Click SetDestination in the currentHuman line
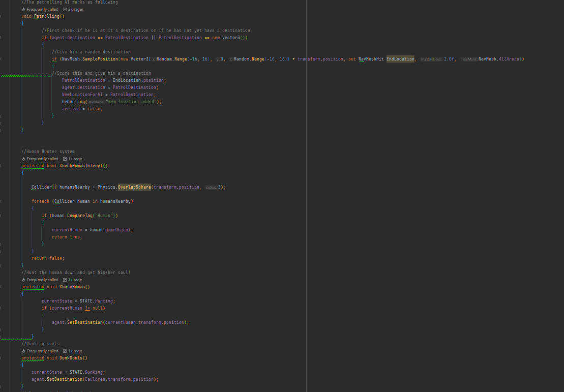Image resolution: width=564 pixels, height=392 pixels. click(x=85, y=322)
